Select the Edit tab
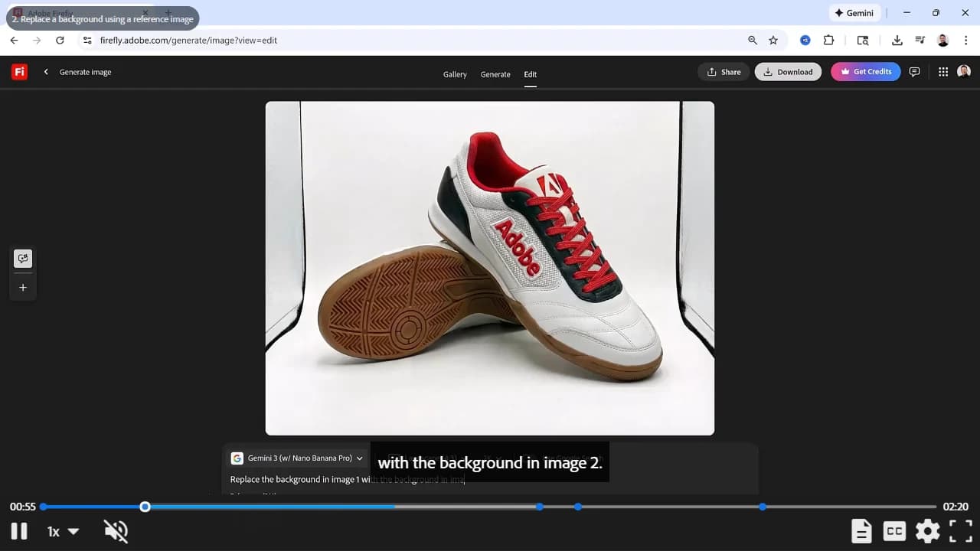 pyautogui.click(x=530, y=74)
